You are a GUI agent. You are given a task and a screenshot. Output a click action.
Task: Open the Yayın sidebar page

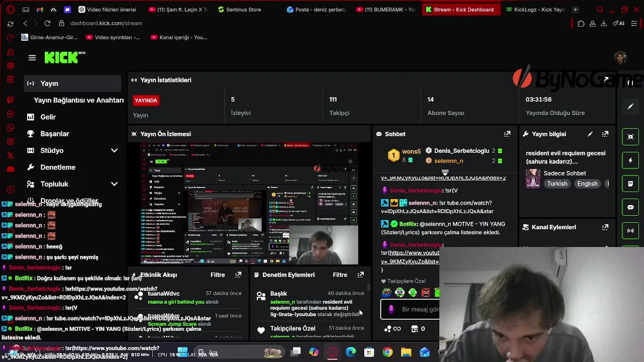coord(72,83)
